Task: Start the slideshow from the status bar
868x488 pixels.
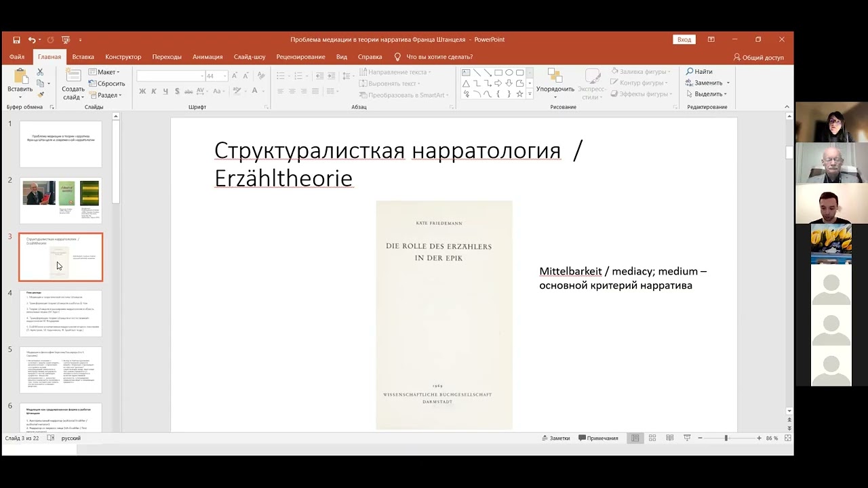Action: [x=687, y=439]
